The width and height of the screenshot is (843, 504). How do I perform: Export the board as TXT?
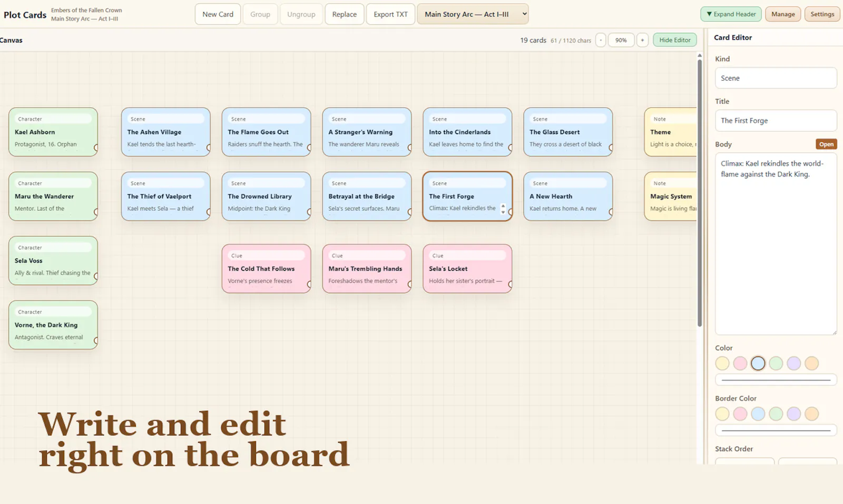(390, 14)
